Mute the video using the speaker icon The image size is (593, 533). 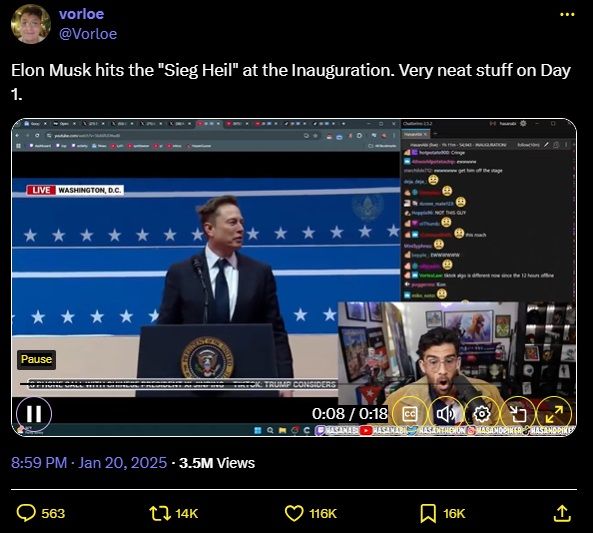446,414
